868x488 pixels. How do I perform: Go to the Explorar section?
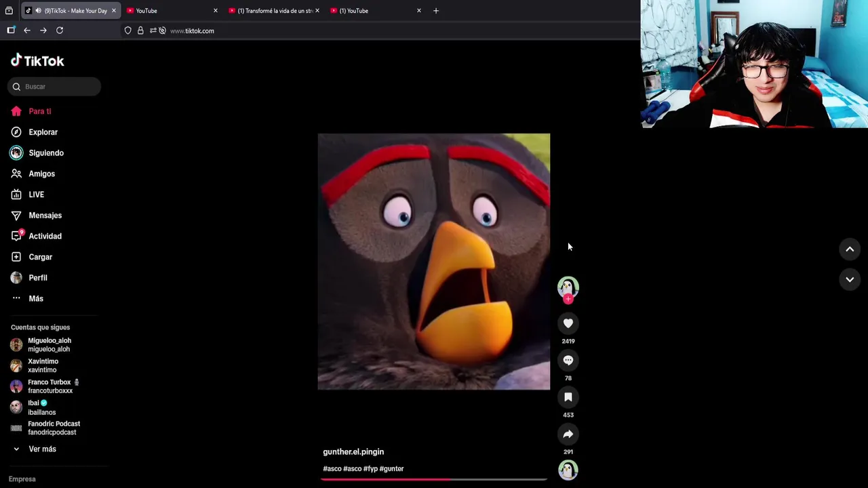[x=34, y=132]
